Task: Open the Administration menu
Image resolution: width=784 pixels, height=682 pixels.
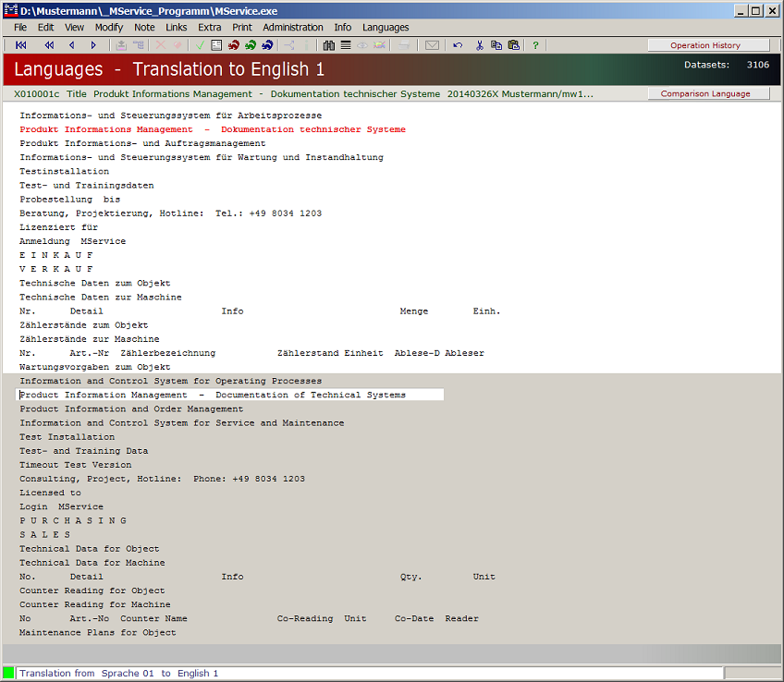Action: [293, 28]
